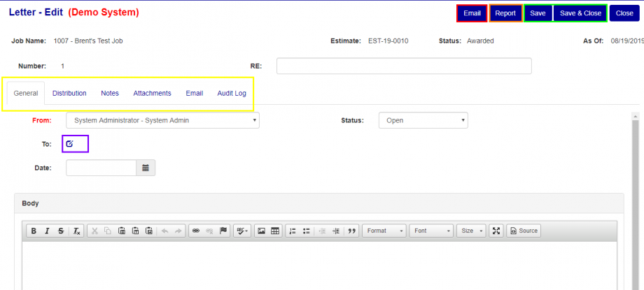Click the Save button
The width and height of the screenshot is (644, 290).
(538, 13)
